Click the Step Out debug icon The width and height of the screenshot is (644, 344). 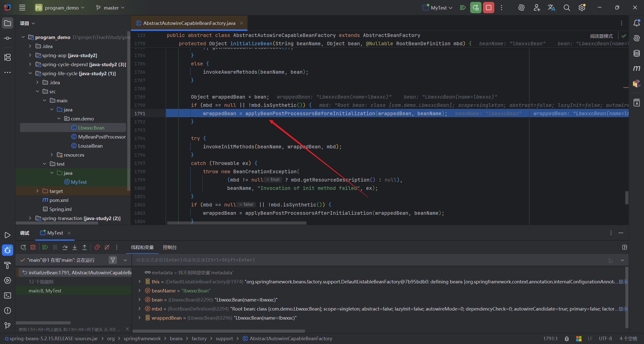[x=85, y=247]
